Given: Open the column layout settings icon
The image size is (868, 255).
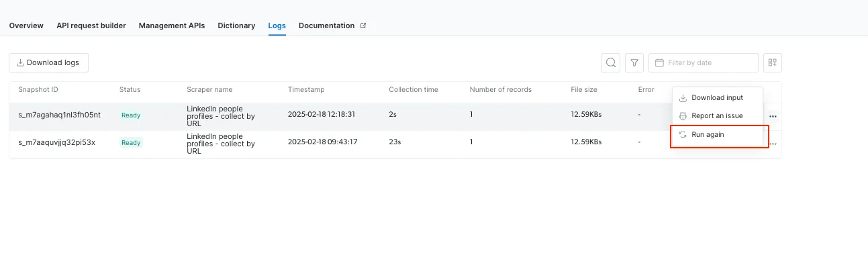Looking at the screenshot, I should (773, 62).
